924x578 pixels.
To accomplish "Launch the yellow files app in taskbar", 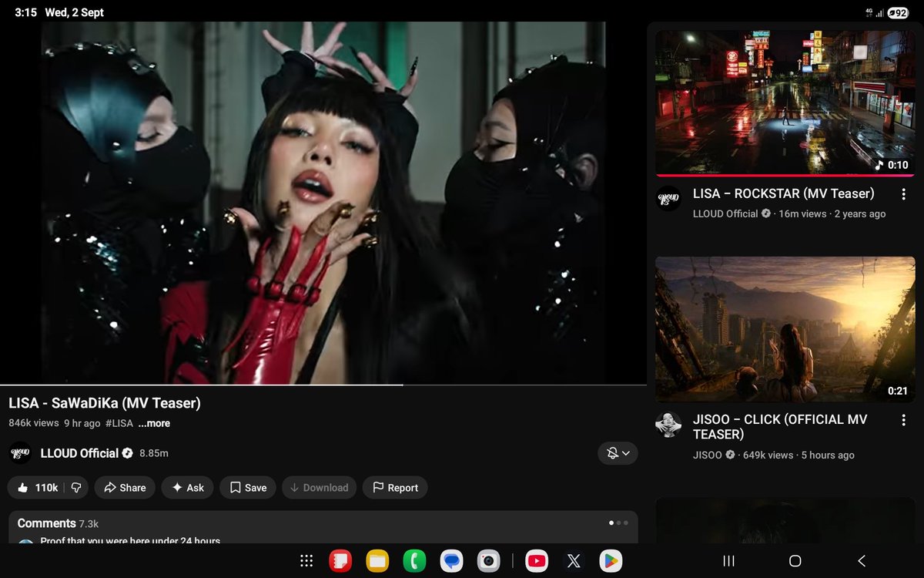I will point(377,561).
